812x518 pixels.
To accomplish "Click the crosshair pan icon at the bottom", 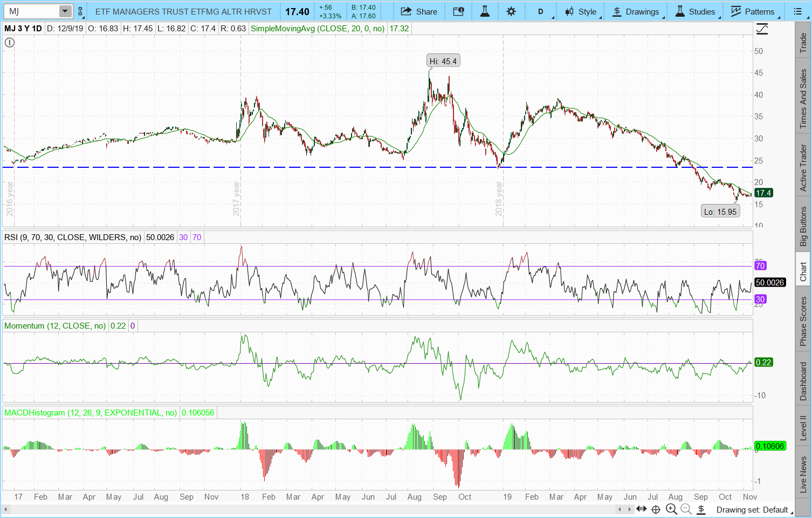I will tap(656, 509).
